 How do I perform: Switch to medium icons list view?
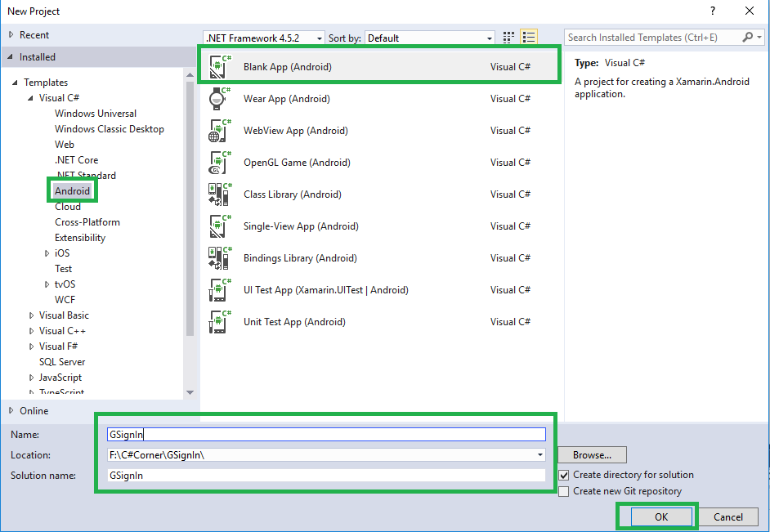coord(529,38)
